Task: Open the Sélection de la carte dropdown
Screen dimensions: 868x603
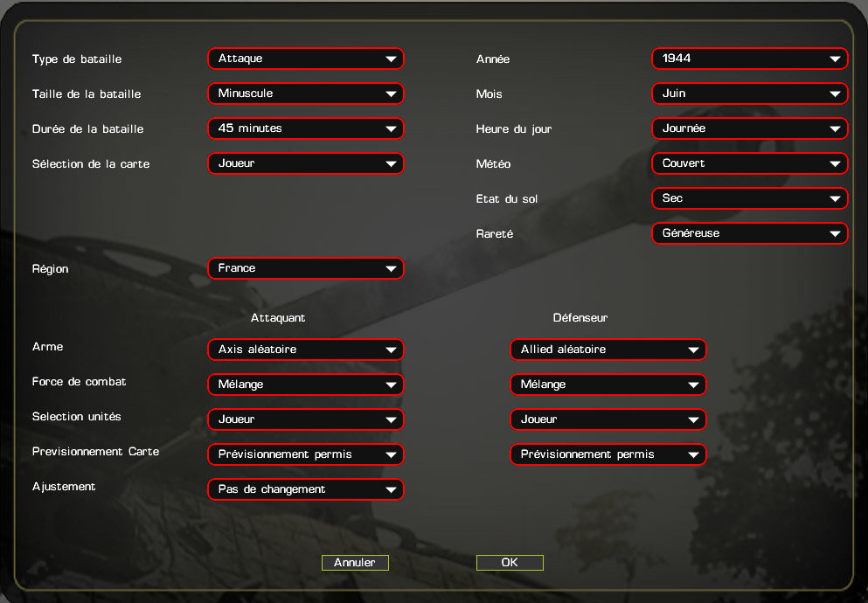Action: point(306,163)
